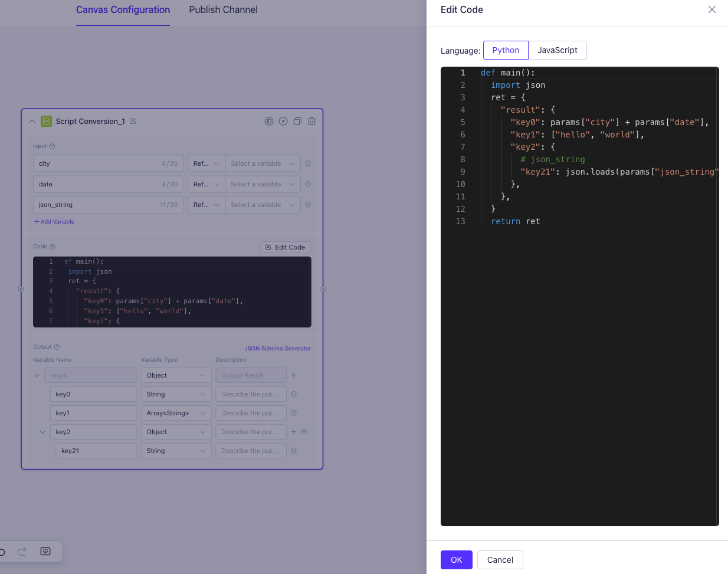This screenshot has height=574, width=728.
Task: Change the Object type of key2
Action: click(x=176, y=432)
